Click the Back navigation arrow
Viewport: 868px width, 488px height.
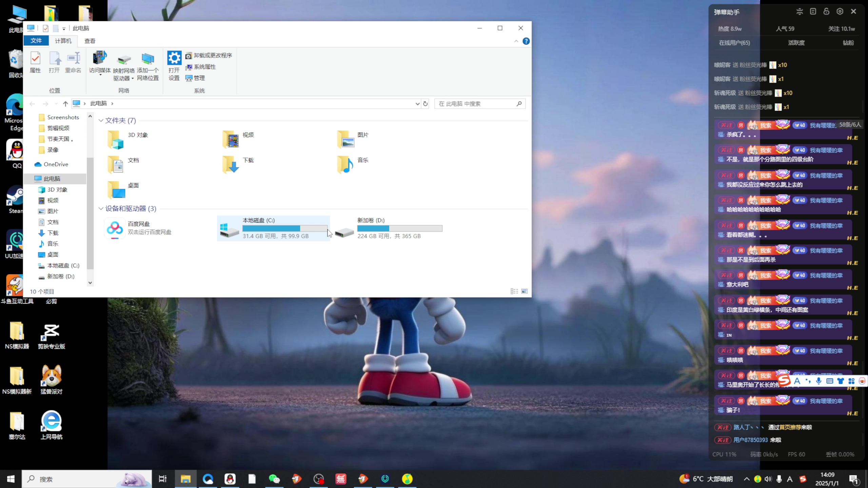[x=32, y=104]
